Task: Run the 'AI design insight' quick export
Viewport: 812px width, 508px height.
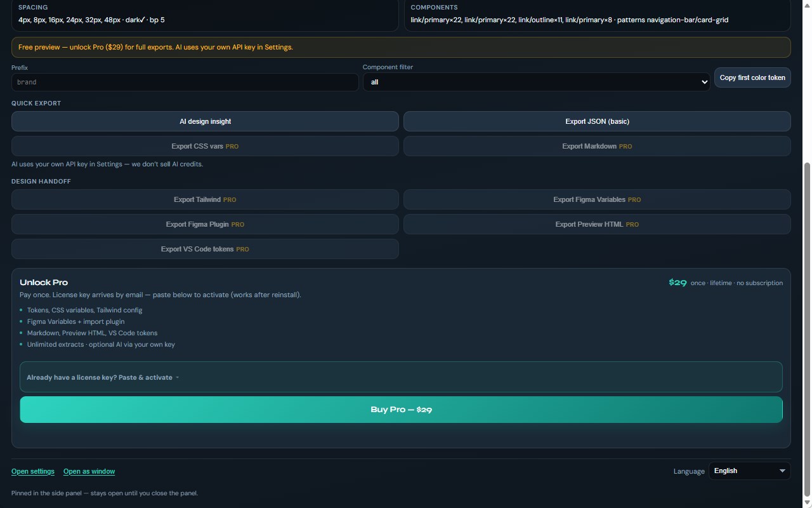Action: coord(205,121)
